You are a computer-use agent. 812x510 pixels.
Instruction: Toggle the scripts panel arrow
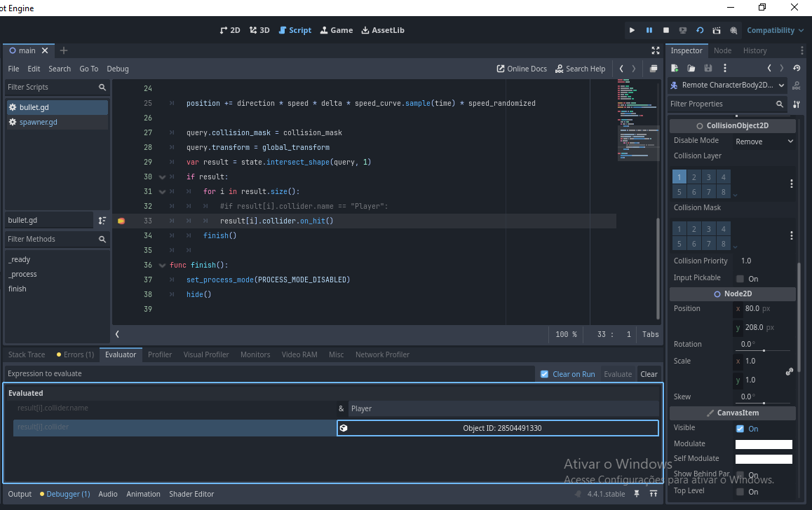point(118,334)
